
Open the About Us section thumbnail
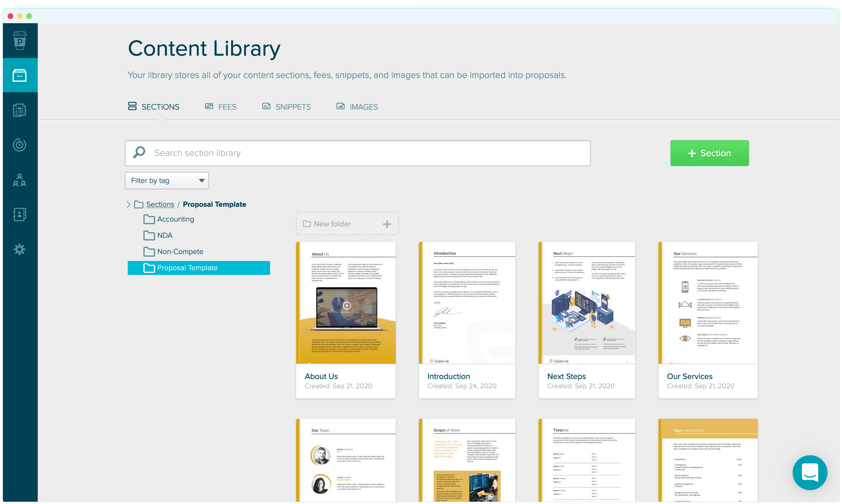pos(346,303)
